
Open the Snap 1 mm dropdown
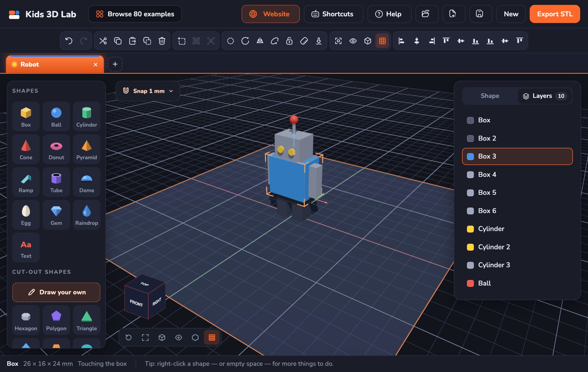pos(148,91)
